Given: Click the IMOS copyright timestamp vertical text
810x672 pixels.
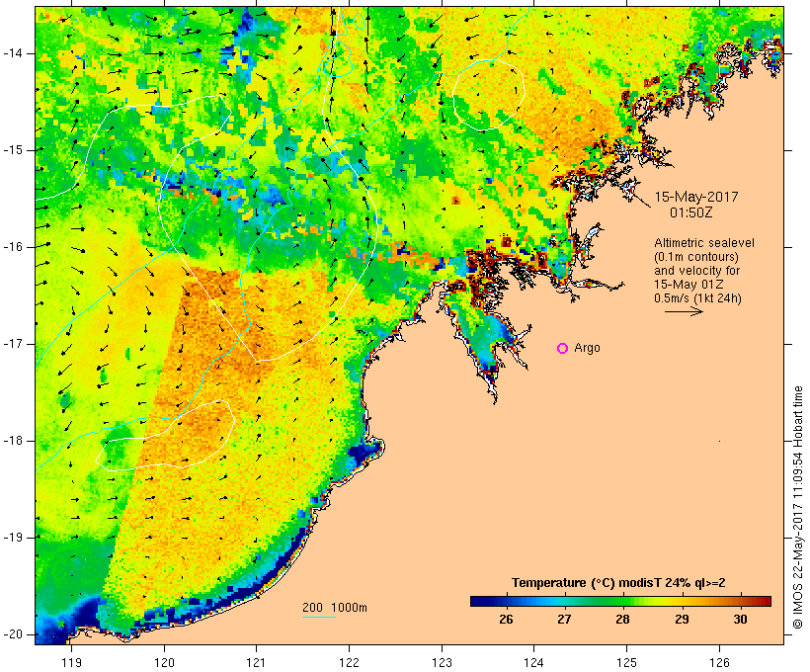Looking at the screenshot, I should pyautogui.click(x=797, y=508).
